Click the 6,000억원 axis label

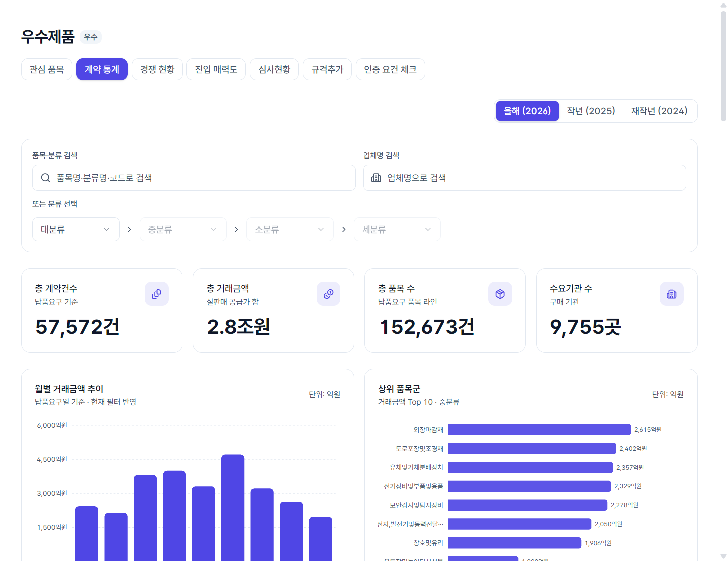[52, 425]
